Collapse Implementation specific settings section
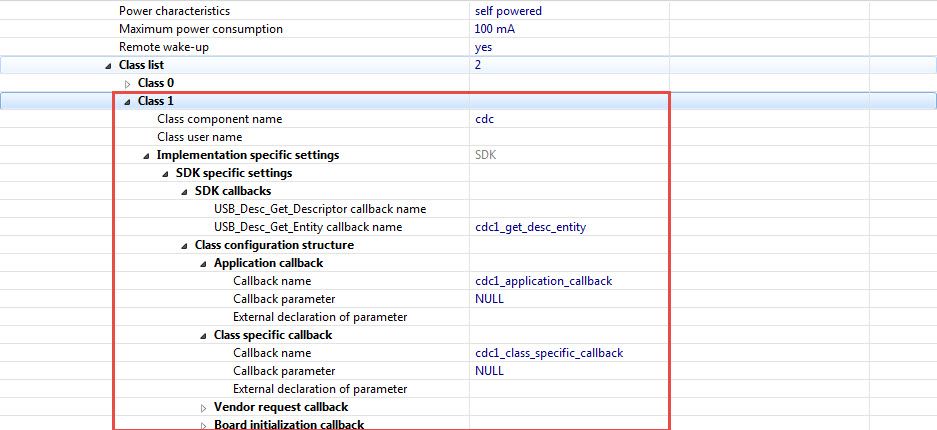Image resolution: width=937 pixels, height=430 pixels. point(146,155)
